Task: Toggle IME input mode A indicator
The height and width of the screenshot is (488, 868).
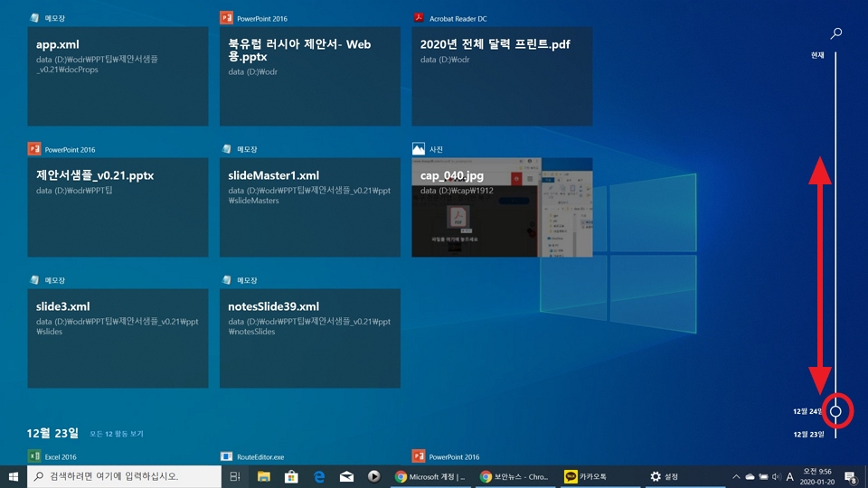Action: 790,476
